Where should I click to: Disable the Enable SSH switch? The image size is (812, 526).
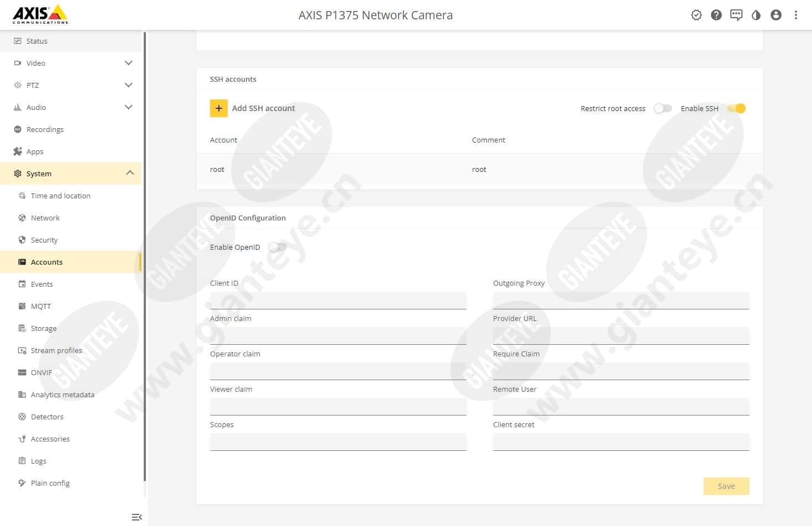(737, 108)
